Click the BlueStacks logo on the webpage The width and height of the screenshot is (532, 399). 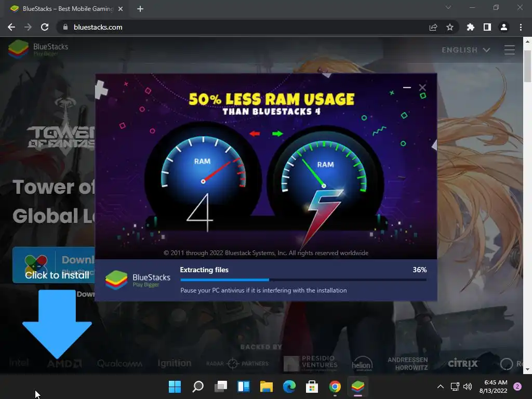pos(38,49)
